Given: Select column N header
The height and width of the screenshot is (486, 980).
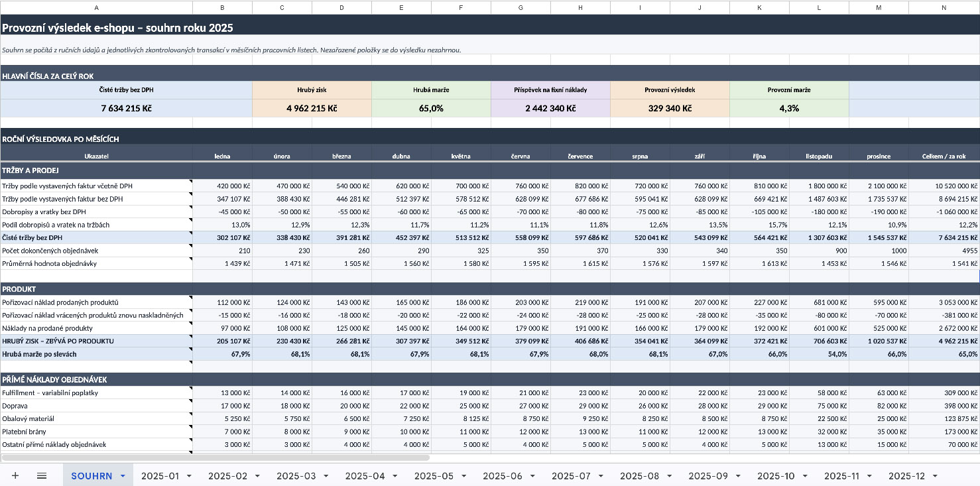Looking at the screenshot, I should click(x=944, y=7).
